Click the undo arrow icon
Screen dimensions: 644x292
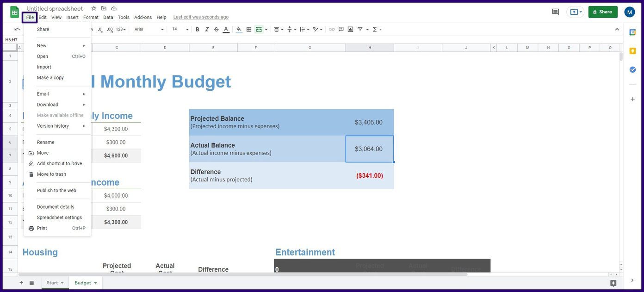point(17,29)
